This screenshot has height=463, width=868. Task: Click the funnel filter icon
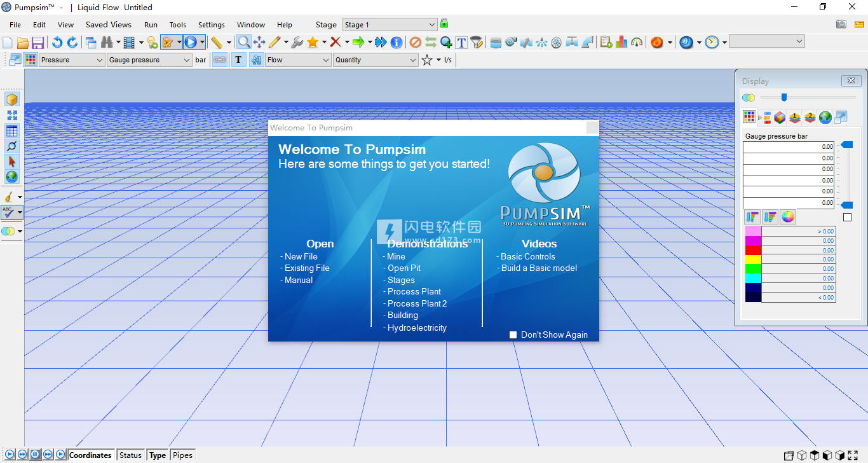point(476,43)
